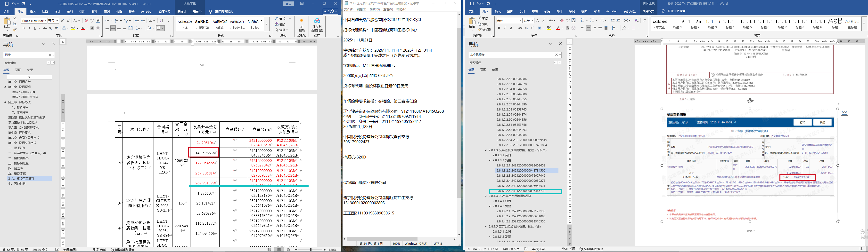Click the Save to Baidu Netdisk icon

(317, 21)
